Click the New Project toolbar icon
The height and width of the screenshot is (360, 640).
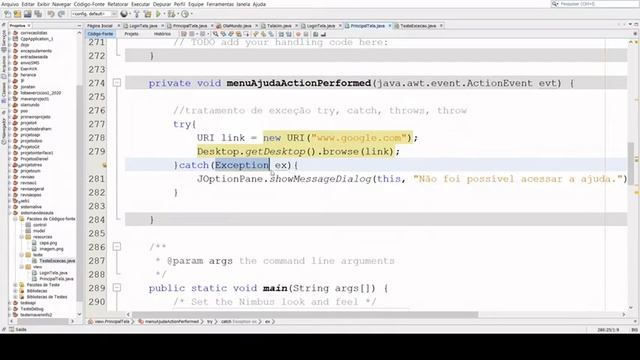pos(17,14)
